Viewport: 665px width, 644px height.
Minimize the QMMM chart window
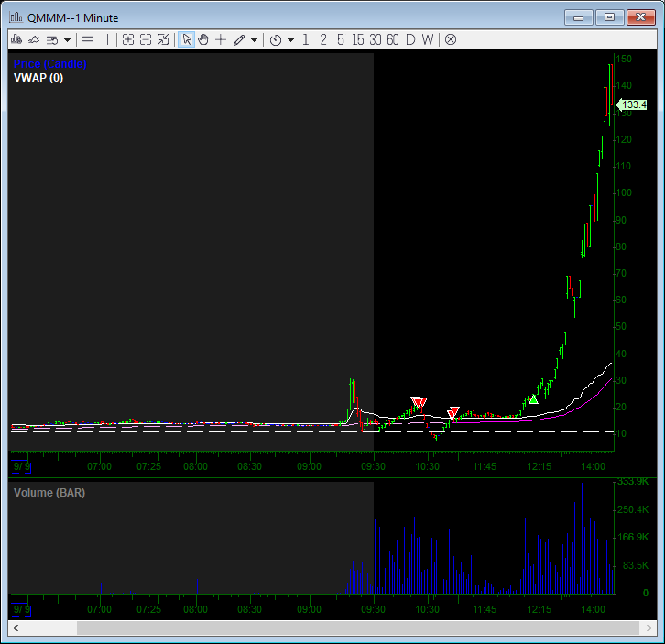click(579, 17)
